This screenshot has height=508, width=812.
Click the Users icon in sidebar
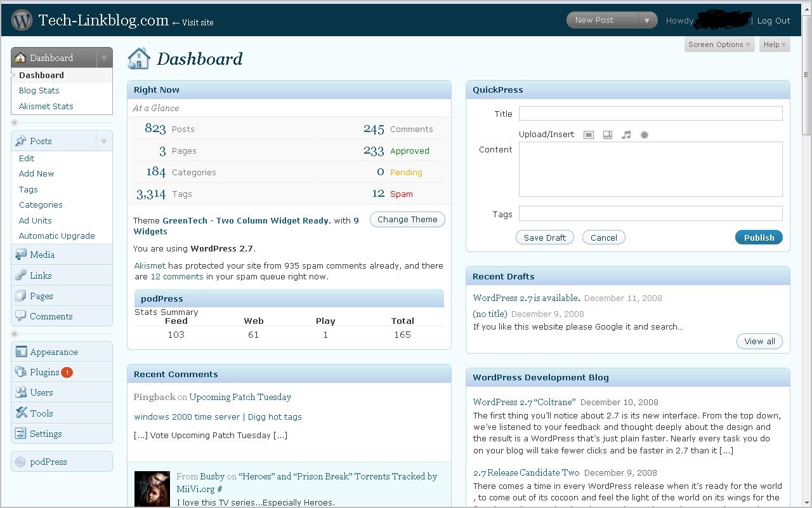(x=21, y=392)
